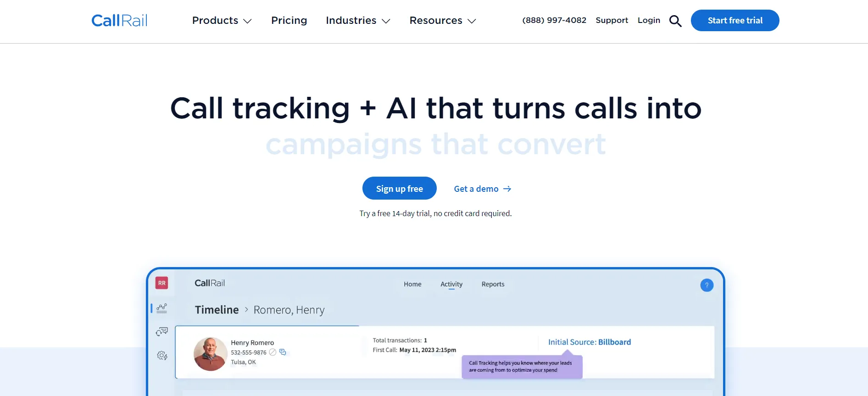Image resolution: width=868 pixels, height=396 pixels.
Task: Open the Resources menu label
Action: pos(436,21)
